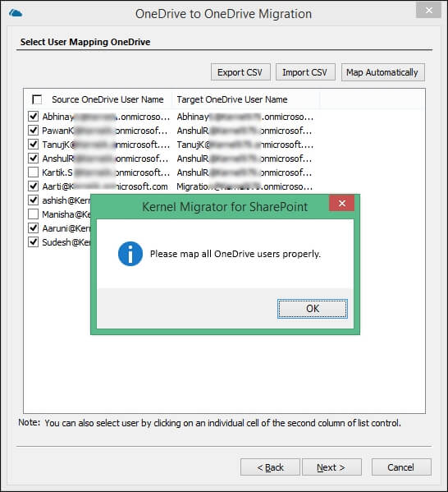Check the Manisha source user checkbox
The width and height of the screenshot is (448, 492).
click(x=34, y=214)
